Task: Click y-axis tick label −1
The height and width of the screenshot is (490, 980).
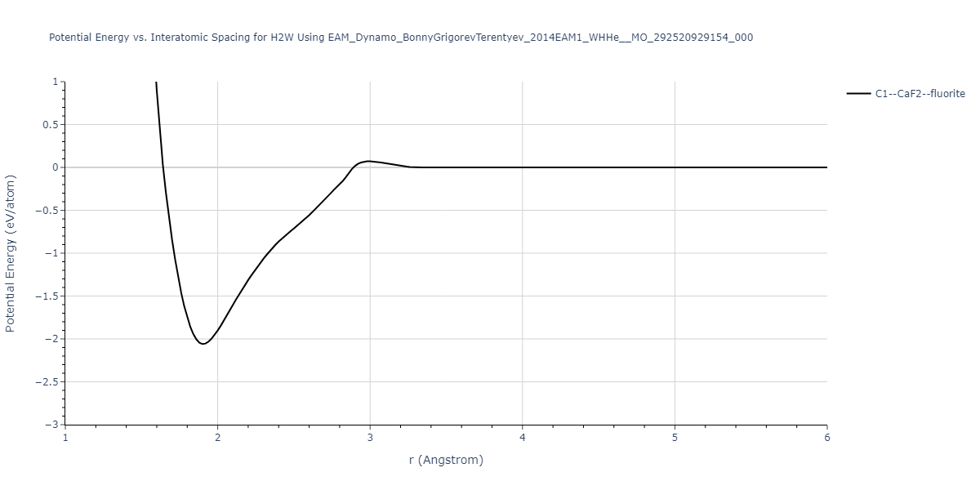Action: tap(51, 253)
